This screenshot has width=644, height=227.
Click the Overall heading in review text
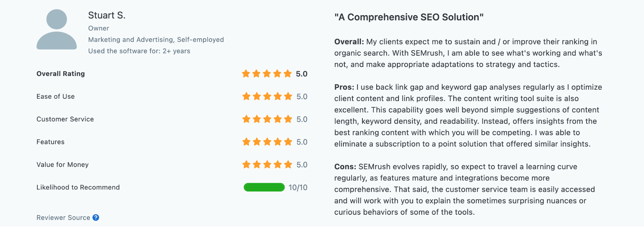click(349, 42)
